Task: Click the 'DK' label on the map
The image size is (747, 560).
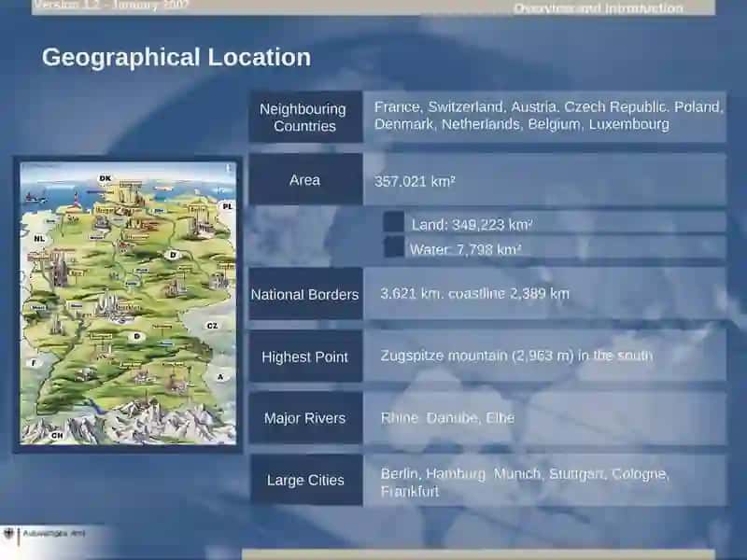Action: [106, 178]
